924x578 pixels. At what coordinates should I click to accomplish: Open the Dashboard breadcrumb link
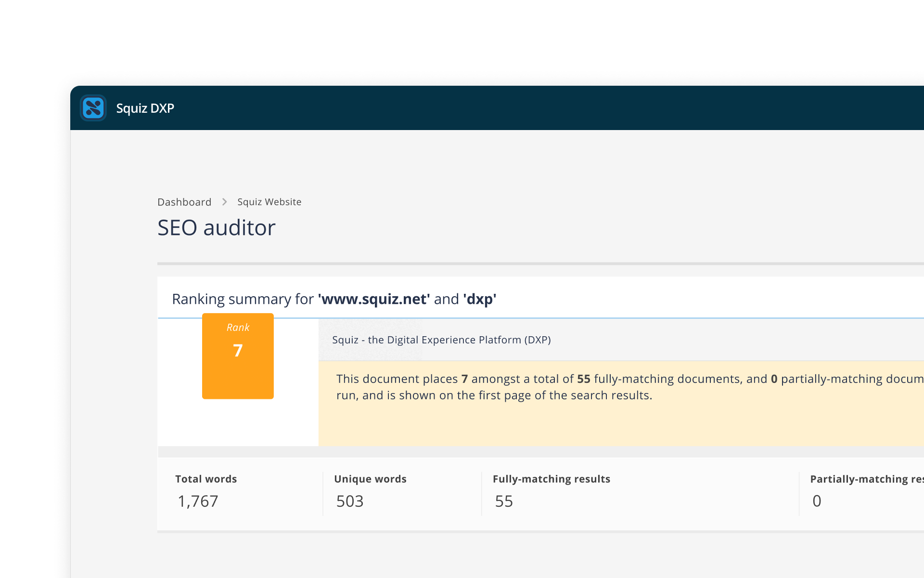tap(184, 202)
